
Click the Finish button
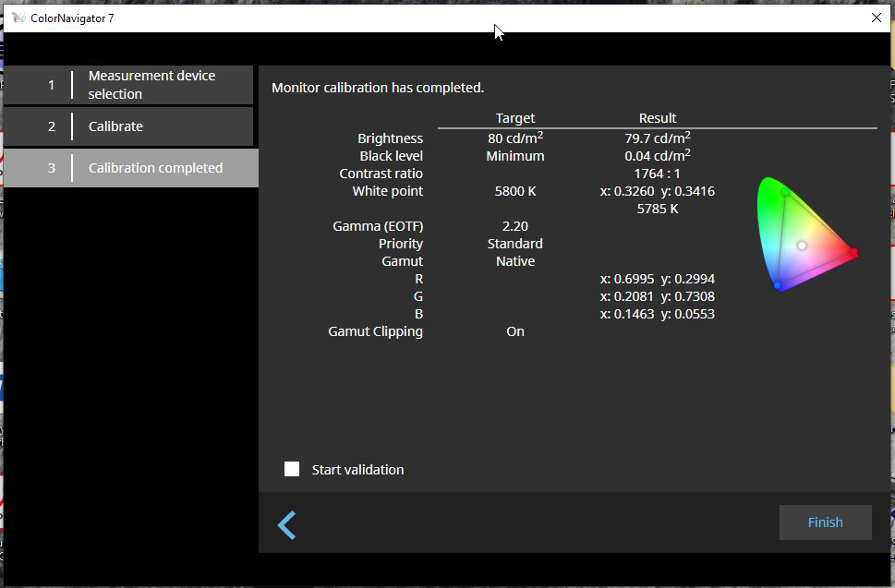pyautogui.click(x=826, y=522)
